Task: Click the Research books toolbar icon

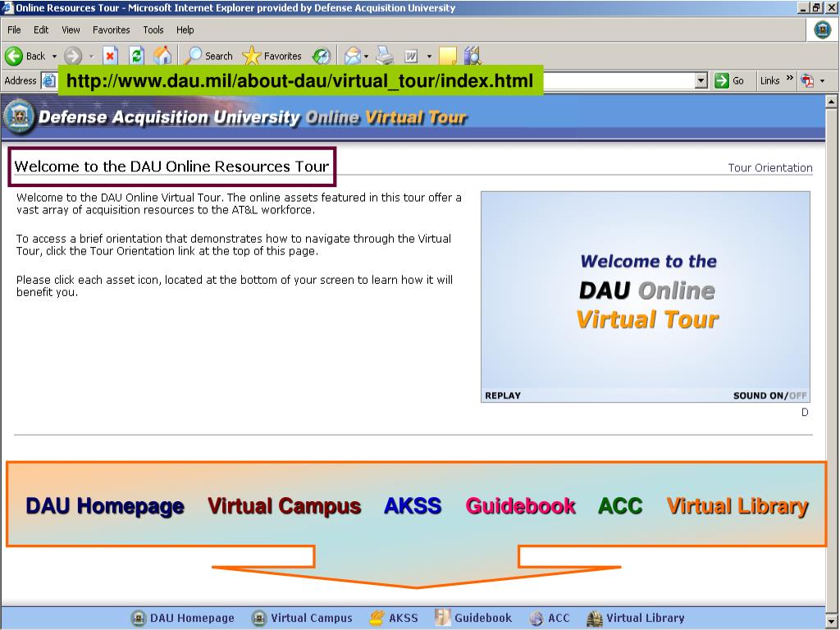Action: coord(473,56)
